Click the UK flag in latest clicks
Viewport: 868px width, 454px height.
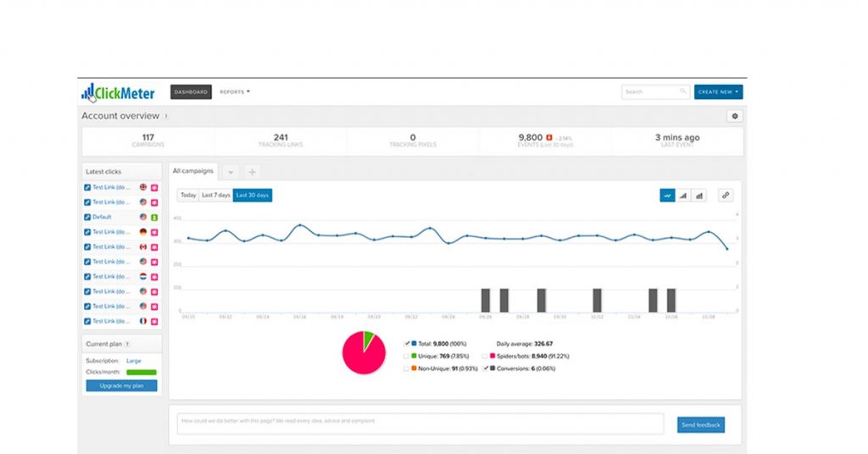[142, 187]
